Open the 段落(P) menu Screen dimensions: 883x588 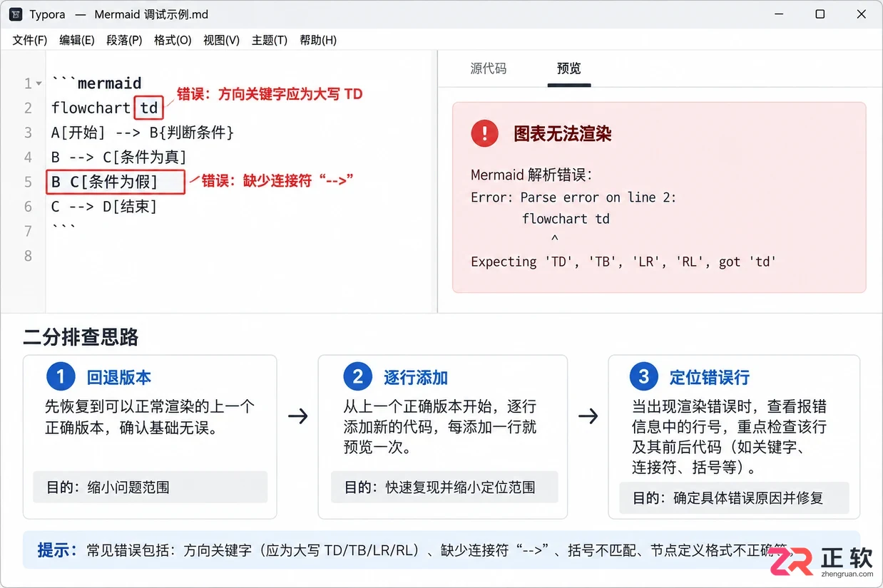124,40
